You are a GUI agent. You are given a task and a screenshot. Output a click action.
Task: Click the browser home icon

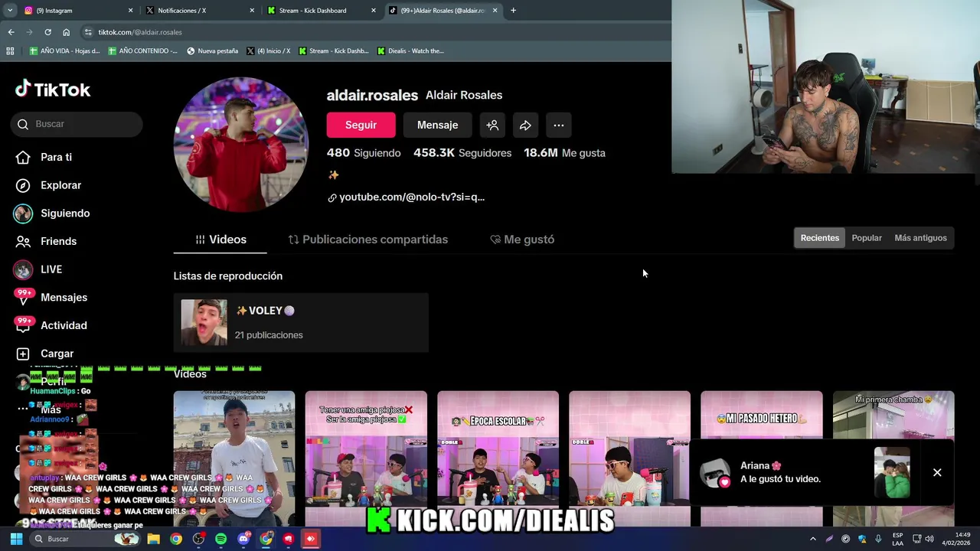[x=66, y=32]
